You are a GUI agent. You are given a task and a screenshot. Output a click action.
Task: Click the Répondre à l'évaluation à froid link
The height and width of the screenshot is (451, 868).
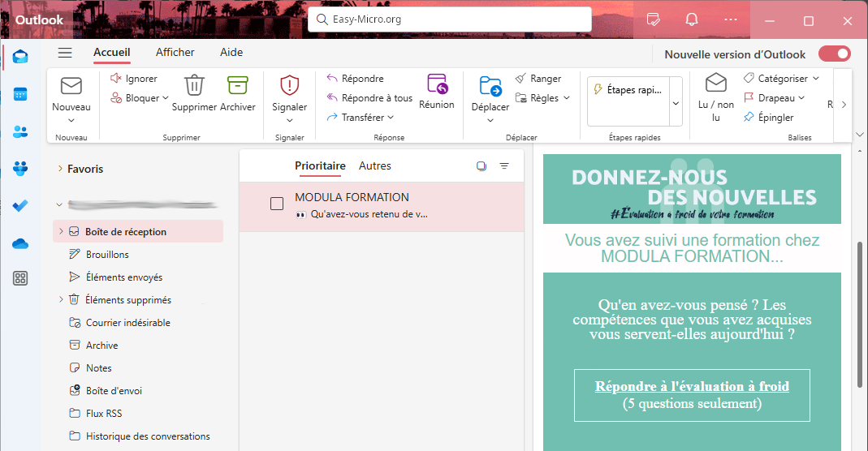click(x=692, y=386)
